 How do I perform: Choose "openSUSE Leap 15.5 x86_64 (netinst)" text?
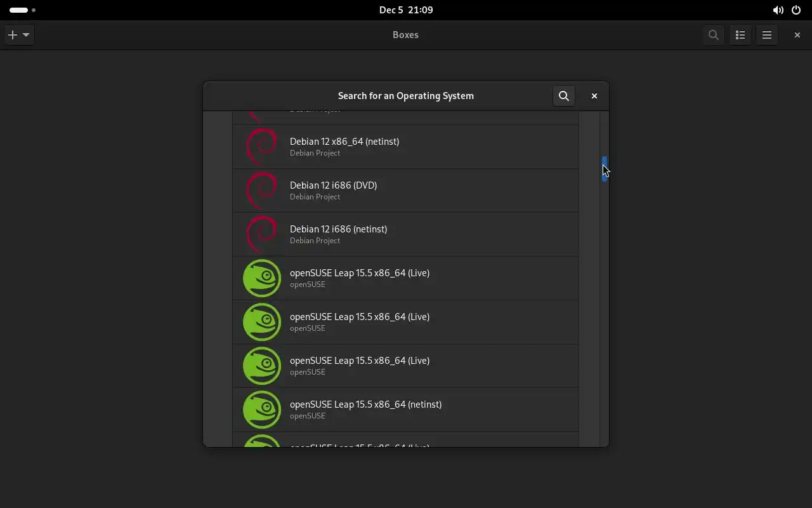point(365,404)
